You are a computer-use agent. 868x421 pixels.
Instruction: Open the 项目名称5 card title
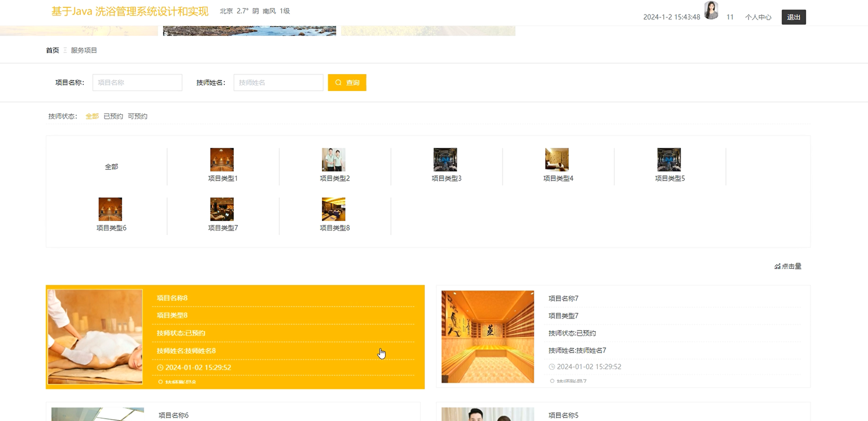tap(563, 415)
